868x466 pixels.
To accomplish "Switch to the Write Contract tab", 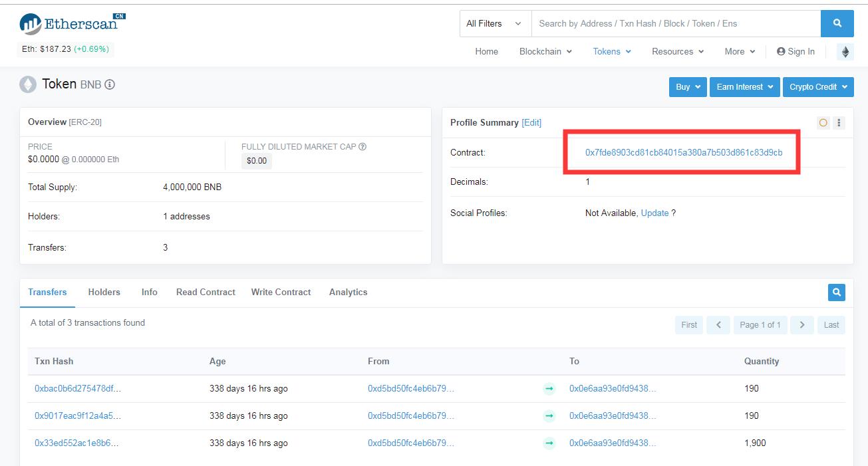I will pyautogui.click(x=281, y=292).
